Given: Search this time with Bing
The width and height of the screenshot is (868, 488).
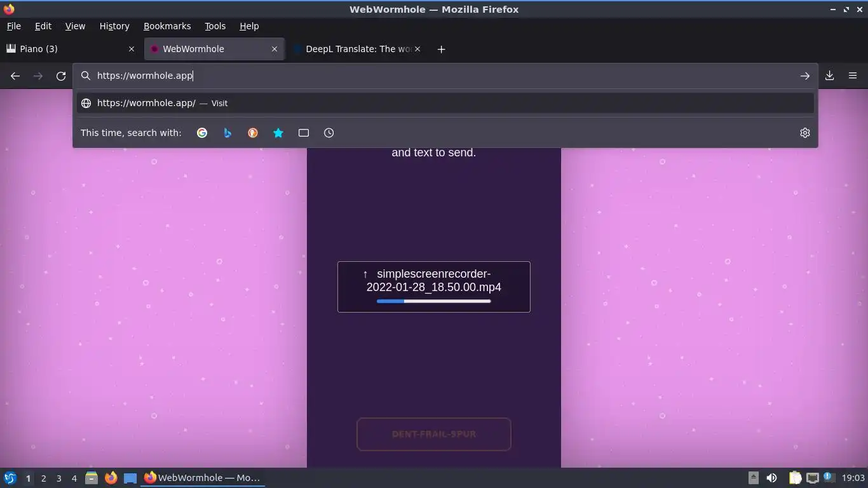Looking at the screenshot, I should (227, 133).
